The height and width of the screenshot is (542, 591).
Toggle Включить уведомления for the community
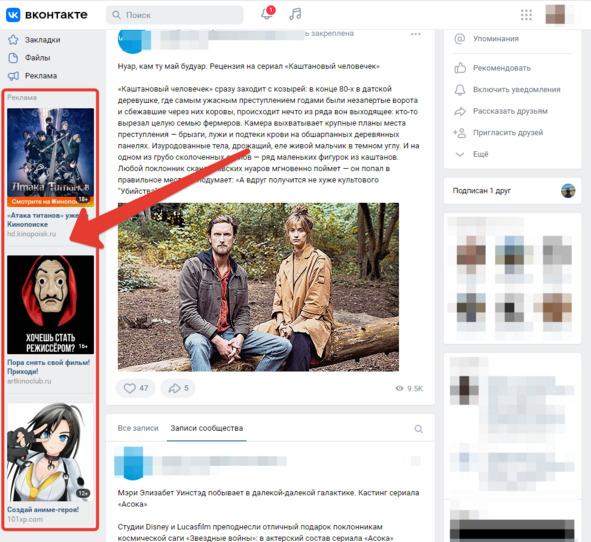coord(507,90)
